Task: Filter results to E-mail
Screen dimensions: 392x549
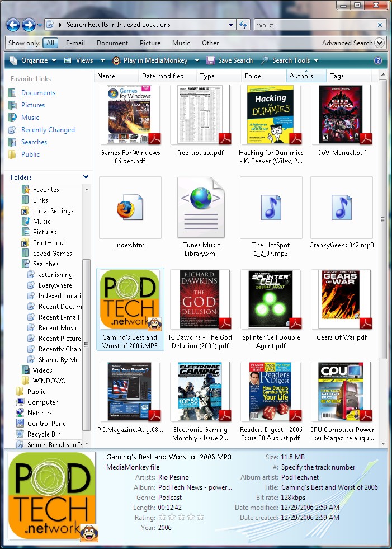Action: (x=75, y=43)
